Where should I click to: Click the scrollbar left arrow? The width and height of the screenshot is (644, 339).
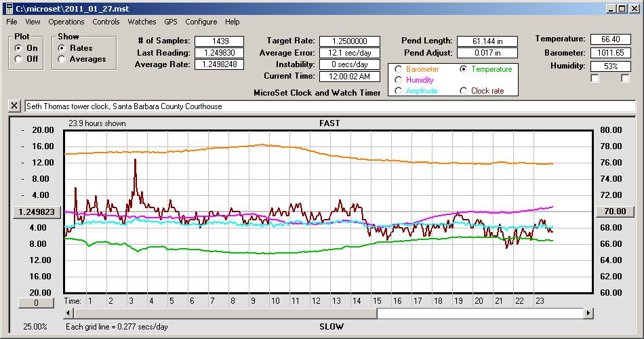[x=68, y=313]
